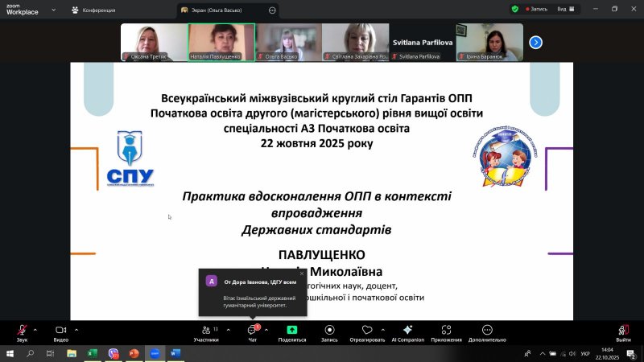Open the Отреагировать reactions menu
Image resolution: width=644 pixels, height=362 pixels.
pyautogui.click(x=368, y=331)
